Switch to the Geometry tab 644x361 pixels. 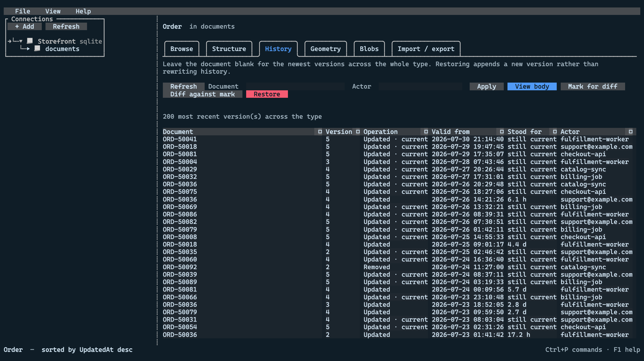(x=325, y=49)
